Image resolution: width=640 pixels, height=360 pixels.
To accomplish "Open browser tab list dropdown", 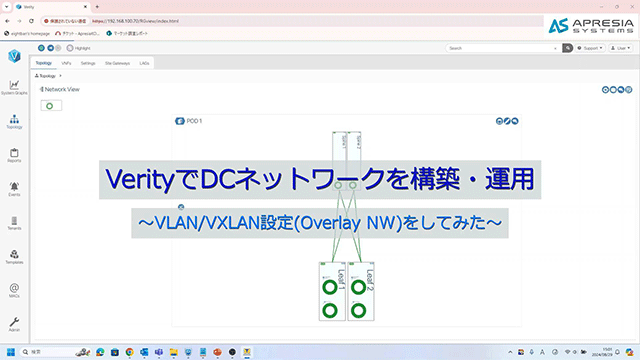I will (x=6, y=7).
